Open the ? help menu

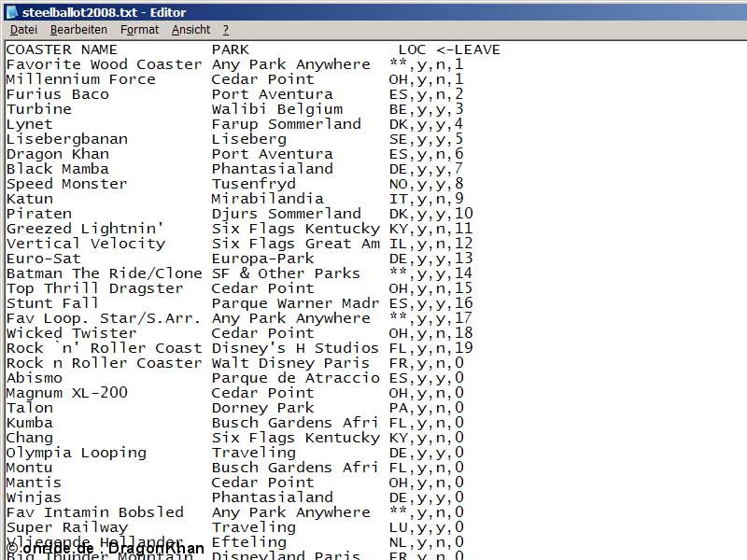[x=226, y=30]
